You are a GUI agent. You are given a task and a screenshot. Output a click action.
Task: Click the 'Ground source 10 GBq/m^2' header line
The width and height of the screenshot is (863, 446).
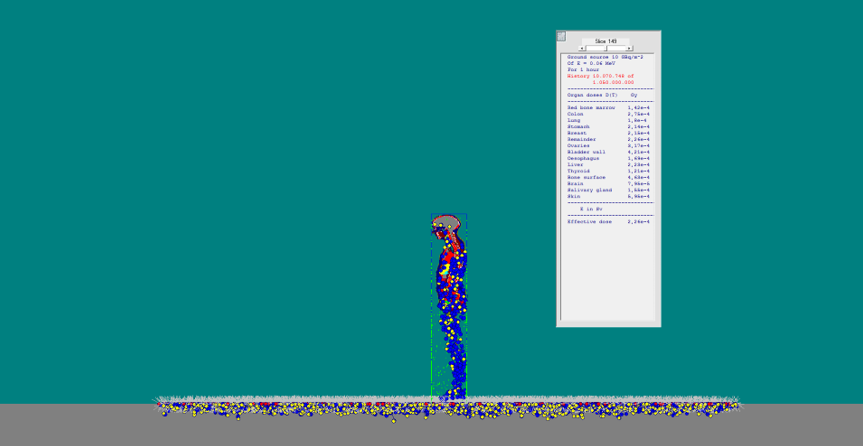pyautogui.click(x=605, y=57)
